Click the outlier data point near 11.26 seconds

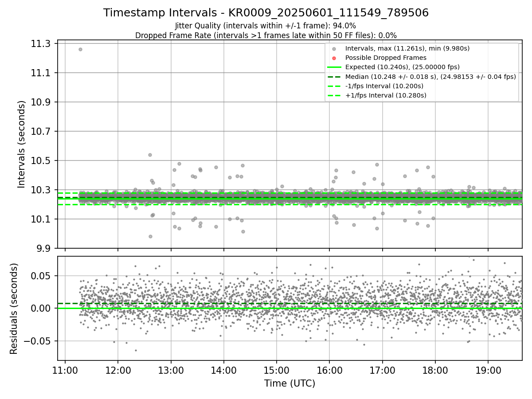80,49
